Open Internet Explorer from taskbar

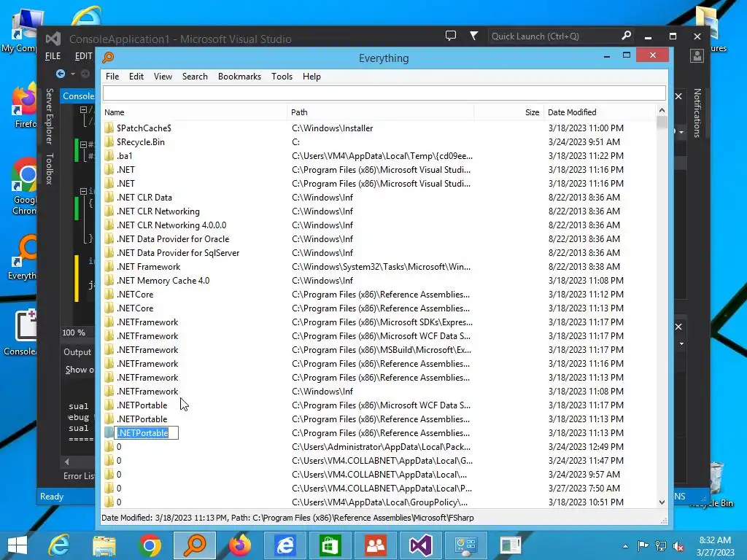(x=60, y=545)
